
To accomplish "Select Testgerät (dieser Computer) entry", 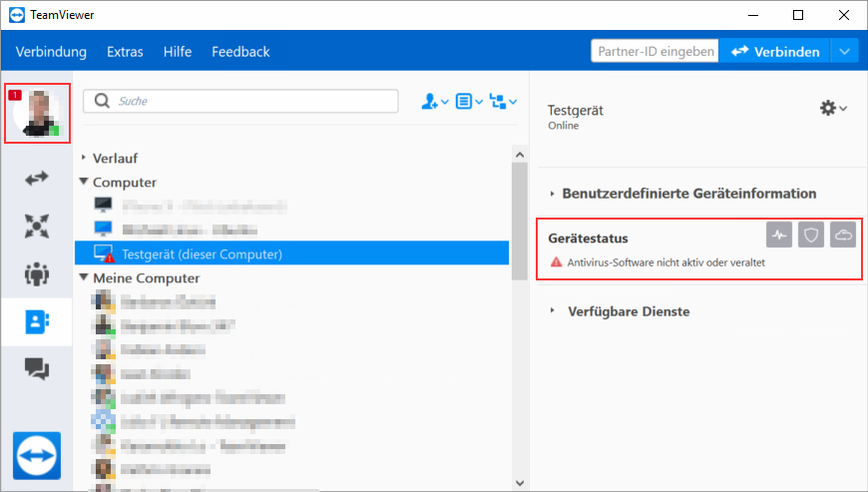I will pyautogui.click(x=291, y=254).
